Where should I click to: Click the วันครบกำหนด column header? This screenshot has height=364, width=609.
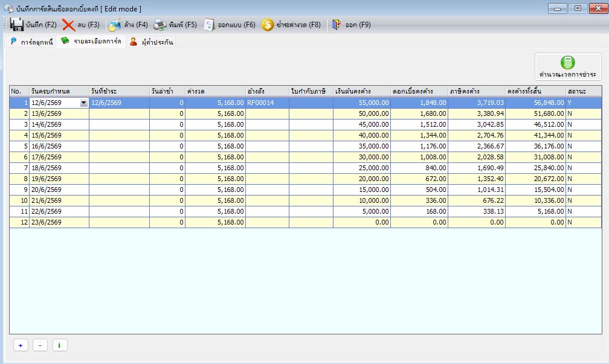tap(59, 92)
